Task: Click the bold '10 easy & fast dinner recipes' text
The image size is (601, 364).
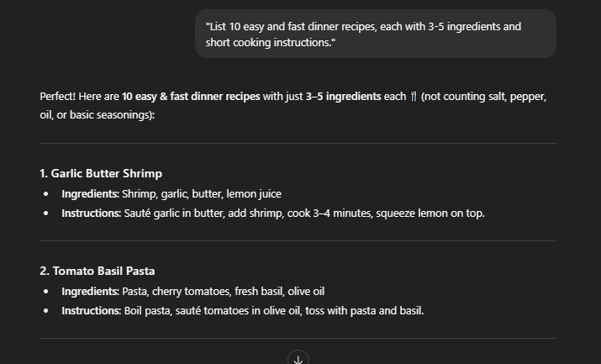Action: point(191,97)
